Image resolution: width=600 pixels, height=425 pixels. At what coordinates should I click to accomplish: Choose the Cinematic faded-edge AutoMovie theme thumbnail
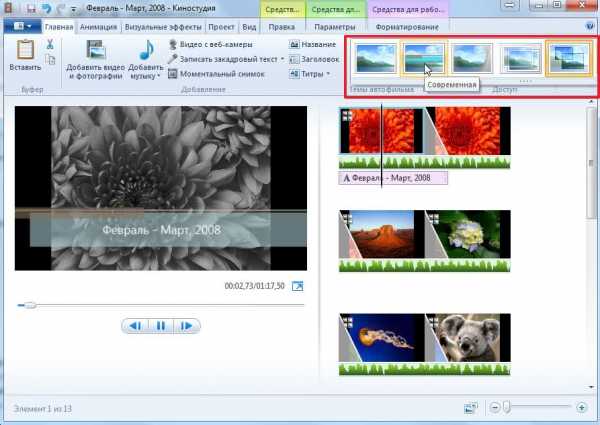[471, 58]
